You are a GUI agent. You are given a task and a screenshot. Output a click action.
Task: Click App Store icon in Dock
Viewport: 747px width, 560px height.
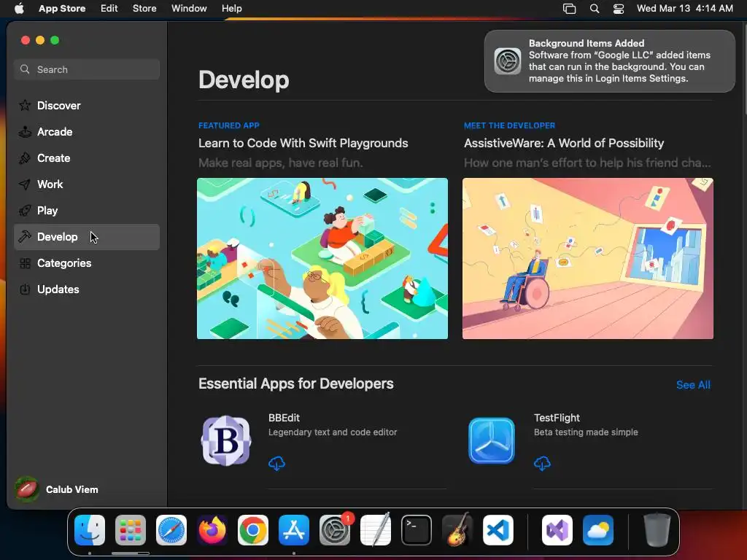point(294,530)
